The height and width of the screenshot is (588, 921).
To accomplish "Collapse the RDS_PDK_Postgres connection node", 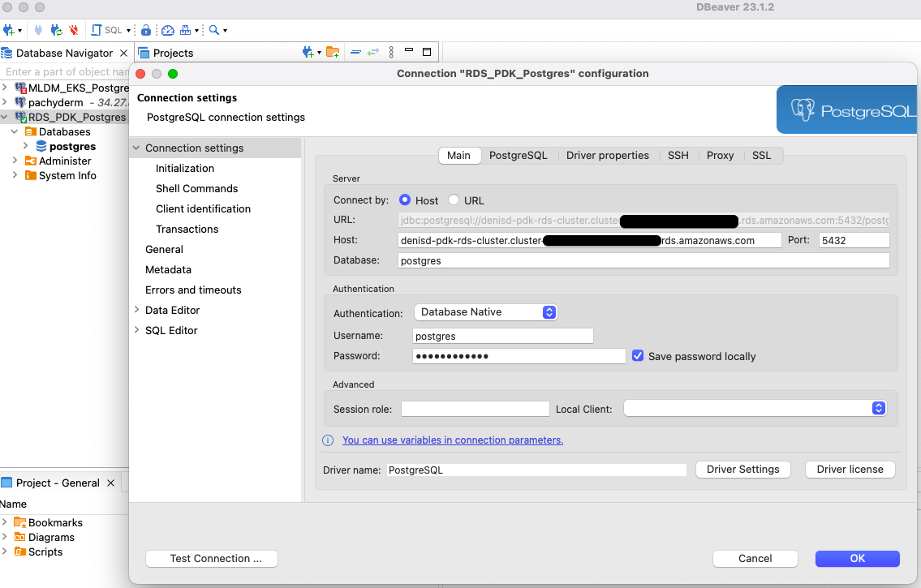I will [5, 117].
